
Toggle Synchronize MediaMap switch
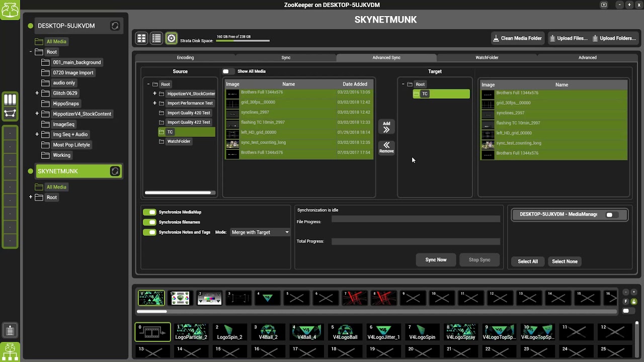point(149,212)
